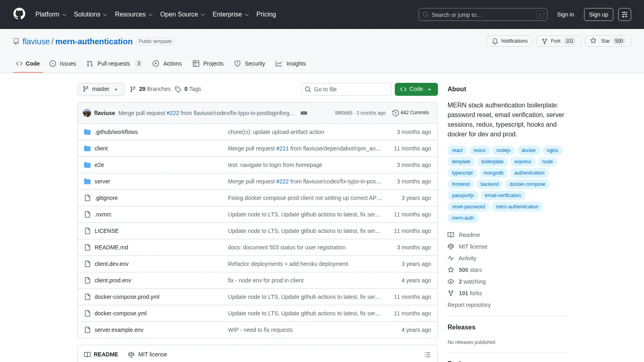Select the react topic tag

pos(457,150)
